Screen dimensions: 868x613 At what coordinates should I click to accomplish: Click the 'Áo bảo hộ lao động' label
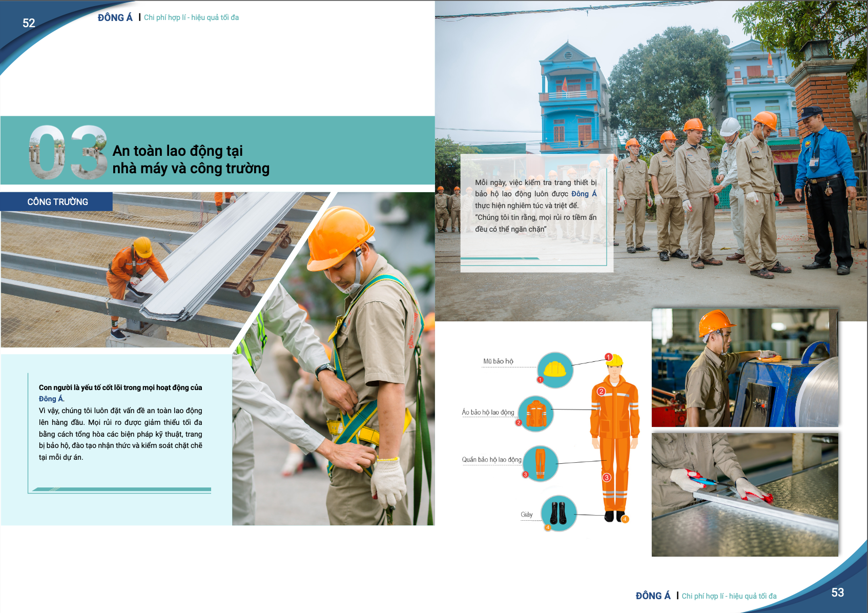pyautogui.click(x=488, y=412)
